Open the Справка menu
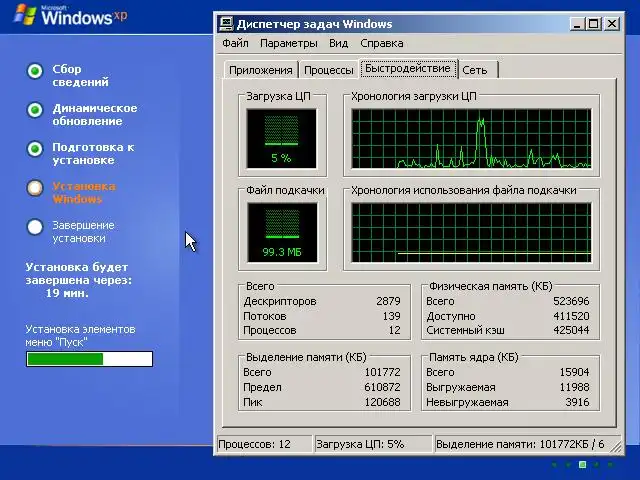The height and width of the screenshot is (480, 640). [382, 43]
